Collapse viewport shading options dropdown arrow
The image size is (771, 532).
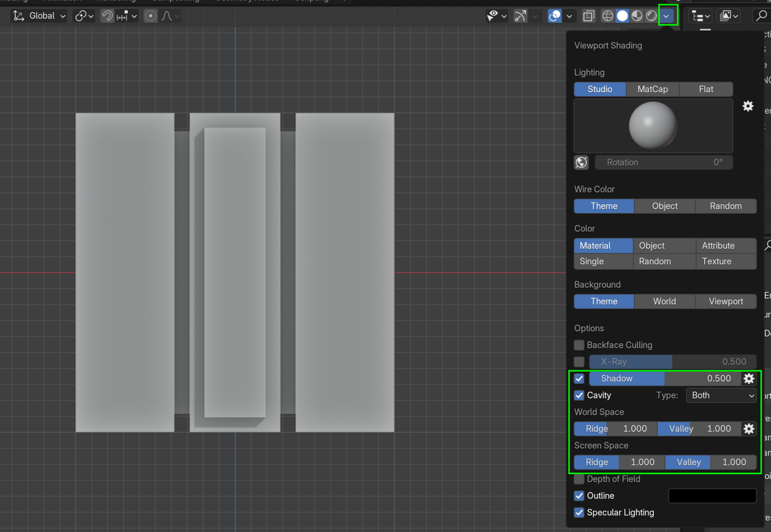[x=666, y=16]
